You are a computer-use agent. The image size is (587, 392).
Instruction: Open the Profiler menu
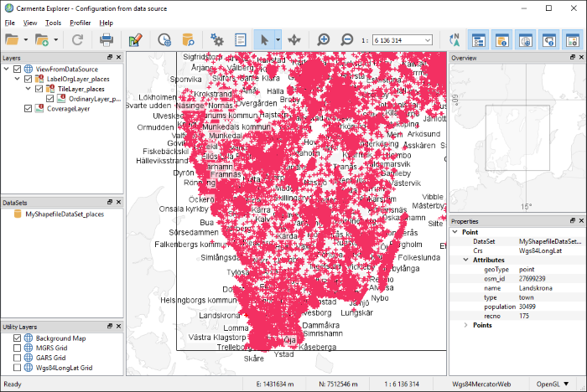click(81, 23)
